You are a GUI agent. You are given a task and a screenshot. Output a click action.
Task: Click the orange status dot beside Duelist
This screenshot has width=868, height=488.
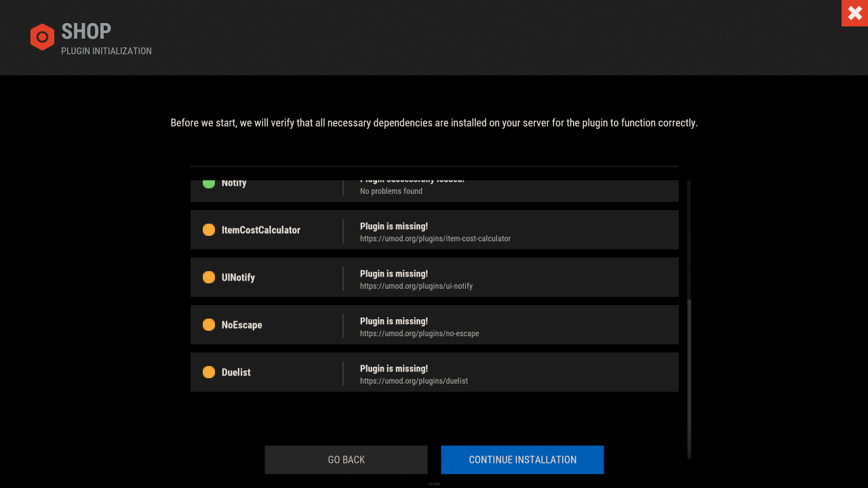coord(209,372)
